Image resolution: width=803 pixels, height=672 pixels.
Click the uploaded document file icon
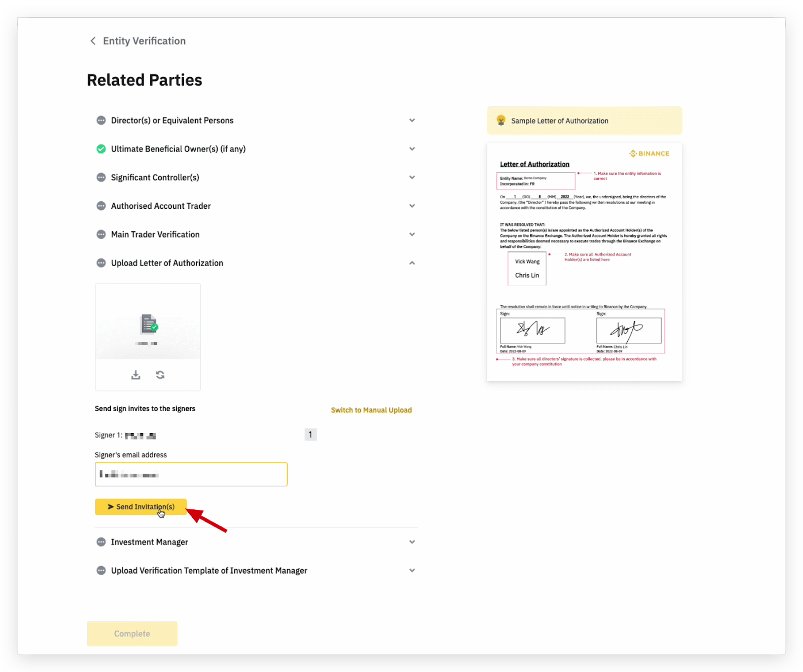click(149, 324)
